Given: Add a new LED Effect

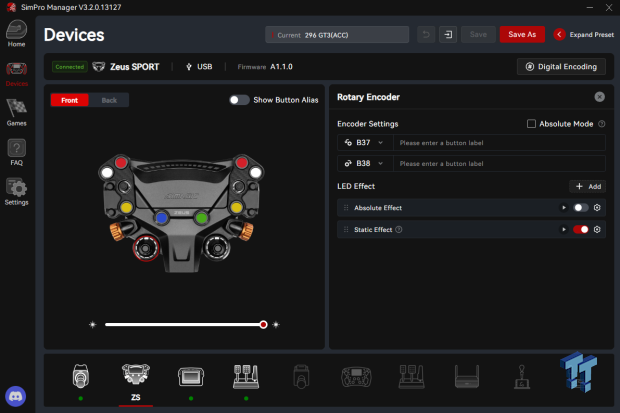Looking at the screenshot, I should (x=588, y=186).
